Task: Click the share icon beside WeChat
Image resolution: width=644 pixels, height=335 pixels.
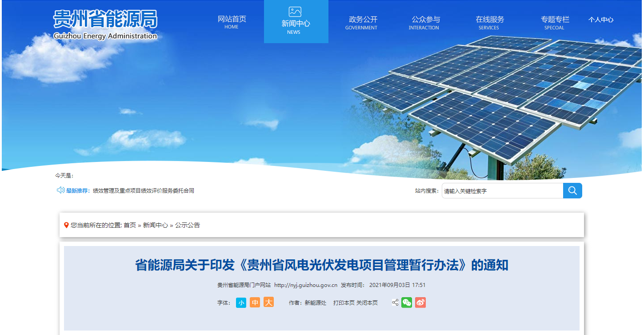Action: point(395,303)
